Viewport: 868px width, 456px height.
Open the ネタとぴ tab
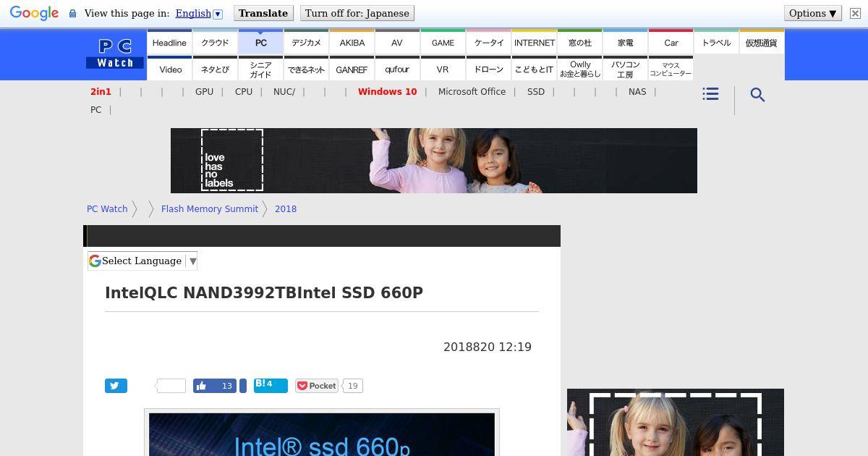click(215, 69)
